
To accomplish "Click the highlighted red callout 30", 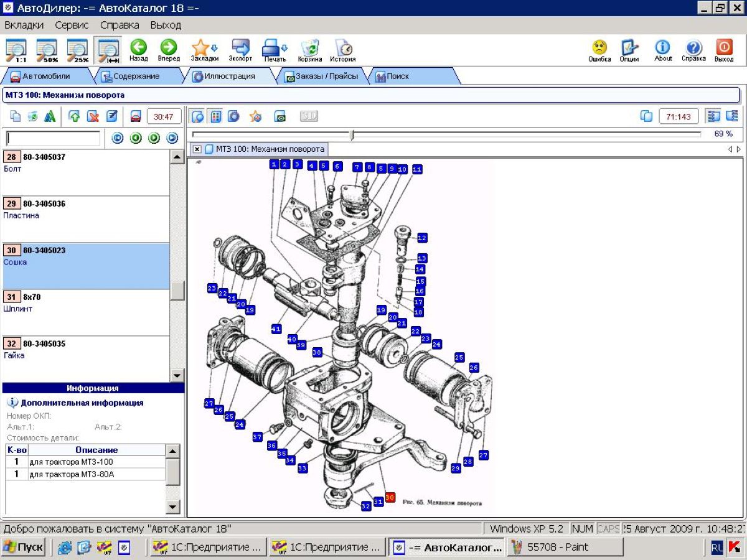I will [390, 498].
